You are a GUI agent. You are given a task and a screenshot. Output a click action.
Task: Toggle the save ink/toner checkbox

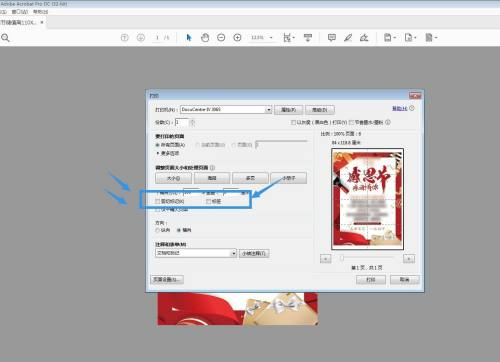coord(351,122)
